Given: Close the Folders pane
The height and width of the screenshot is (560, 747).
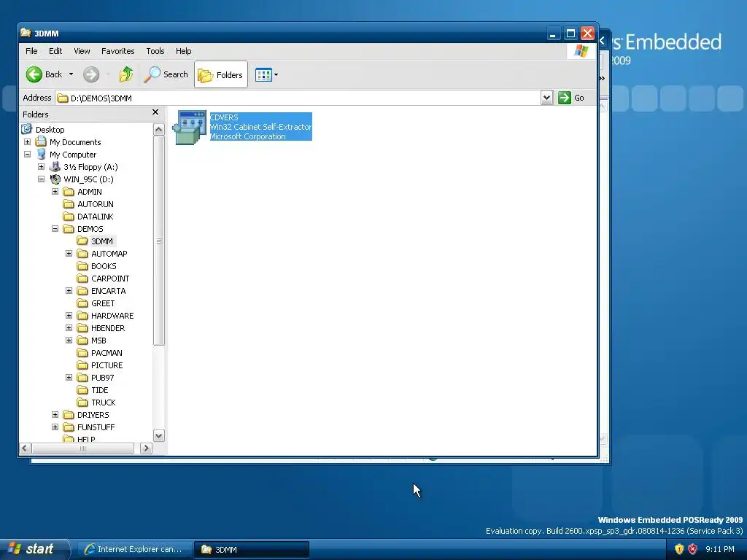Looking at the screenshot, I should pos(155,112).
